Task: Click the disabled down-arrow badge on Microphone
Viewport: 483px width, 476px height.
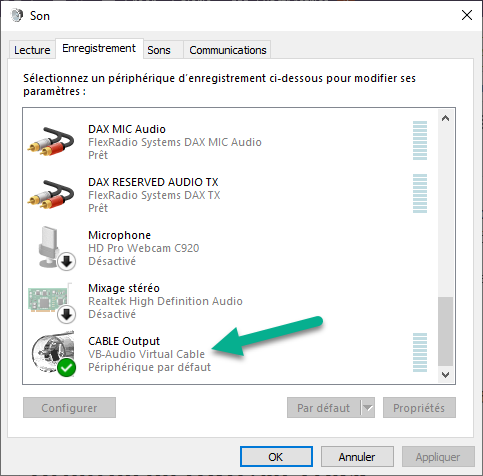Action: tap(66, 261)
